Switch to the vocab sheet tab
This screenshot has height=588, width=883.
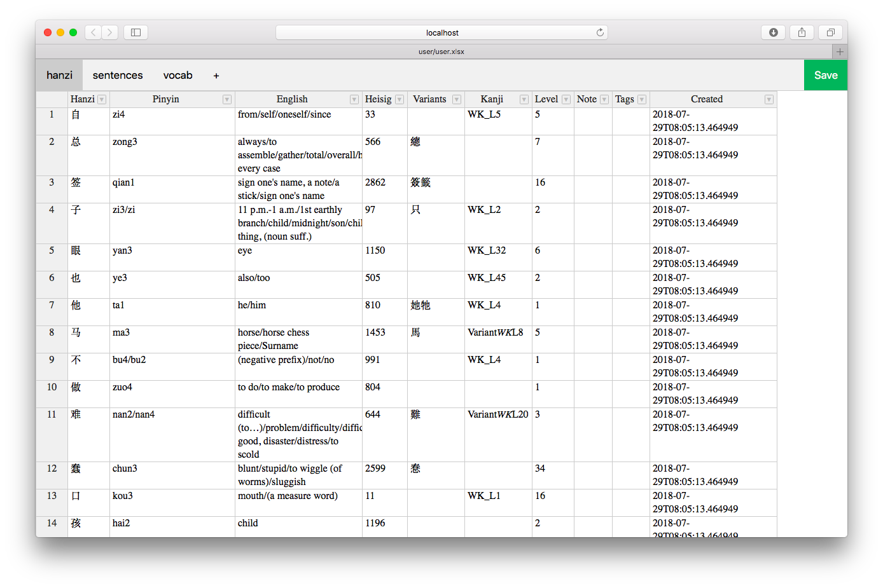tap(177, 75)
